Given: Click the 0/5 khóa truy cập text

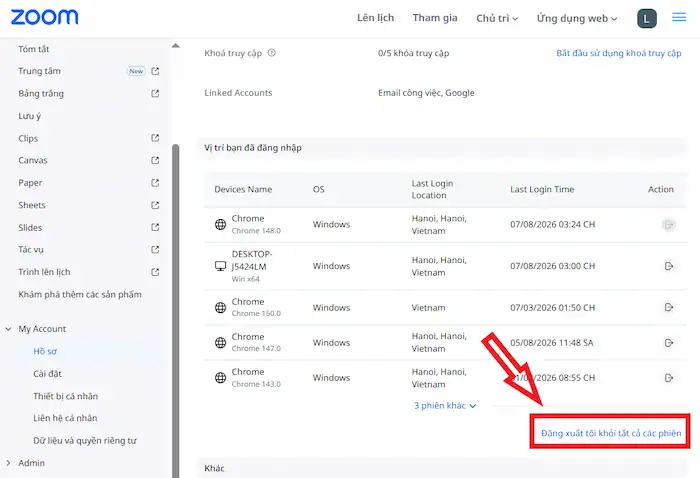Looking at the screenshot, I should (413, 53).
